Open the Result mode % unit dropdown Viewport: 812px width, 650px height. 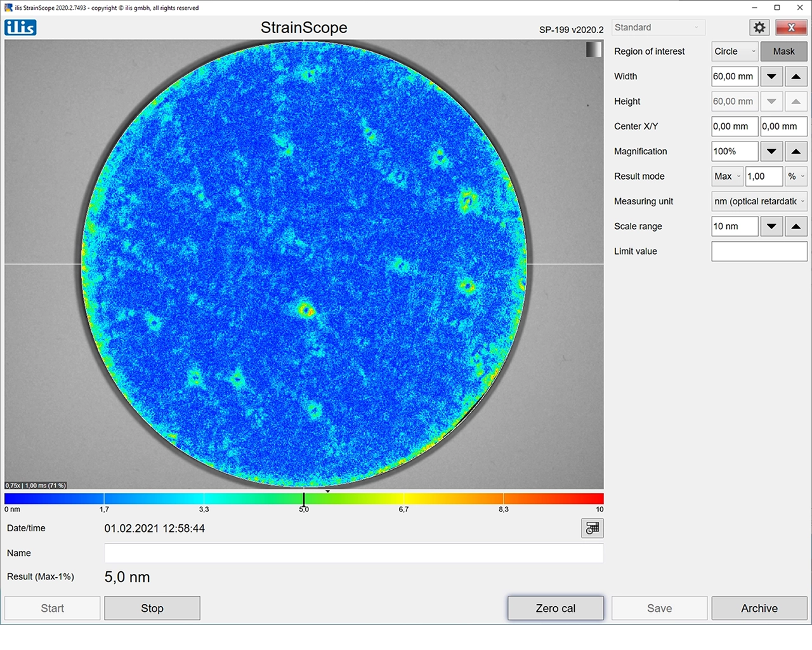pyautogui.click(x=796, y=176)
